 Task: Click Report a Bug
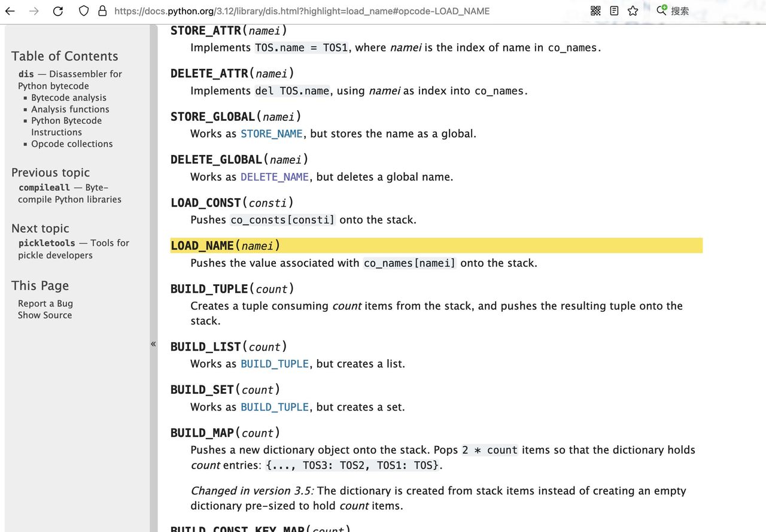(45, 303)
